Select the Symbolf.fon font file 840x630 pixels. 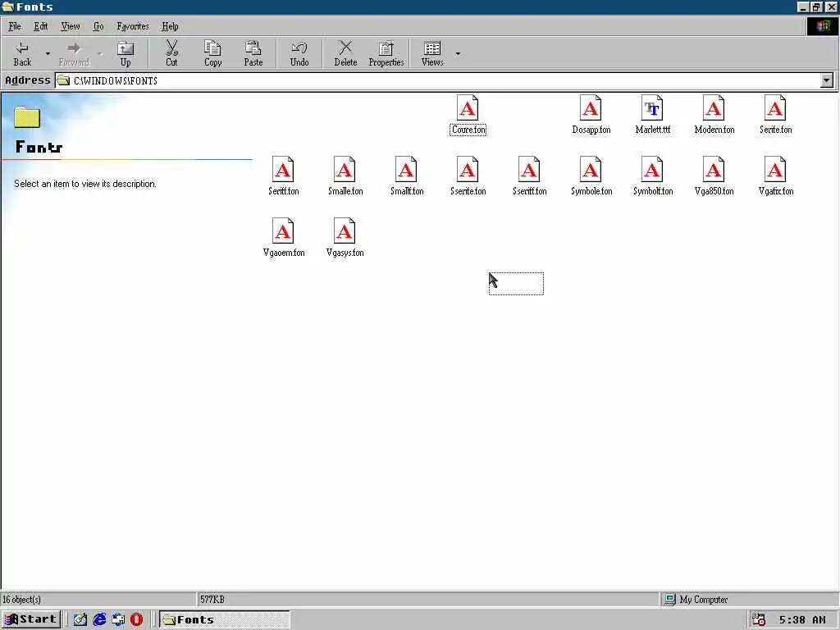(652, 176)
